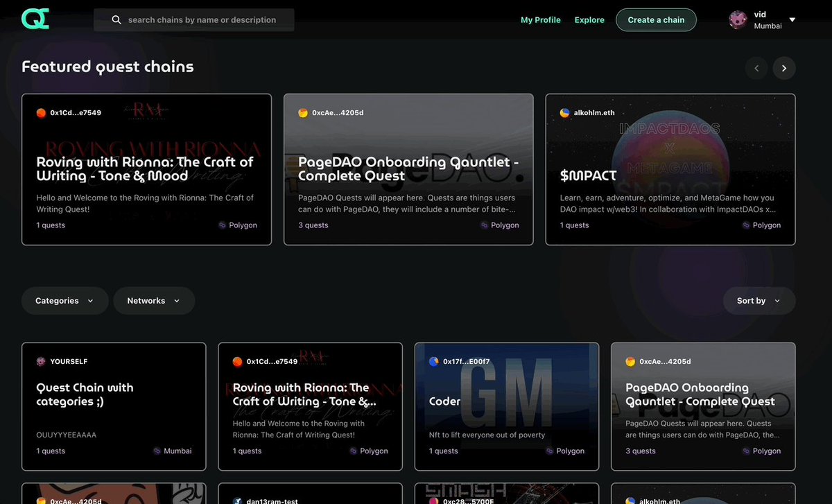This screenshot has height=504, width=832.
Task: Click "Featured quest chains" heading
Action: [x=107, y=67]
